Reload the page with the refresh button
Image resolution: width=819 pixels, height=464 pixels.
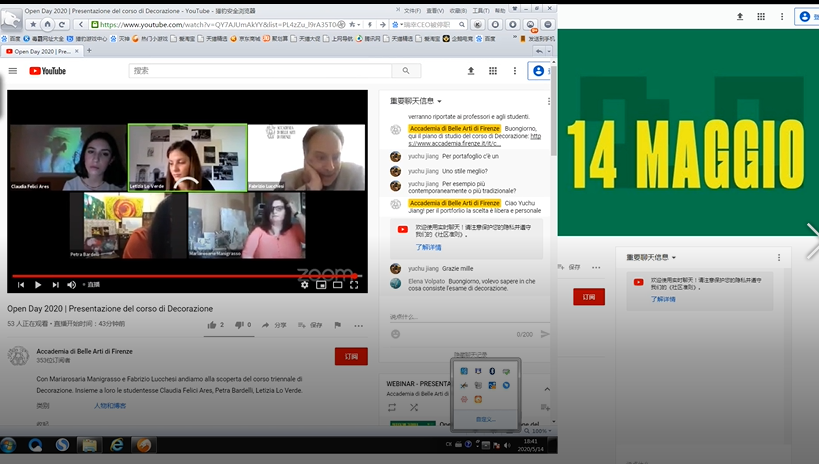[x=62, y=24]
